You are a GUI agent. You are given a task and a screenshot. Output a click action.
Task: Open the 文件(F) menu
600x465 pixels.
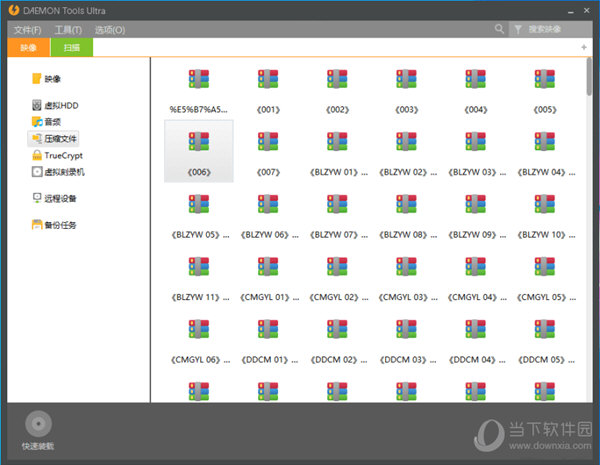[27, 30]
